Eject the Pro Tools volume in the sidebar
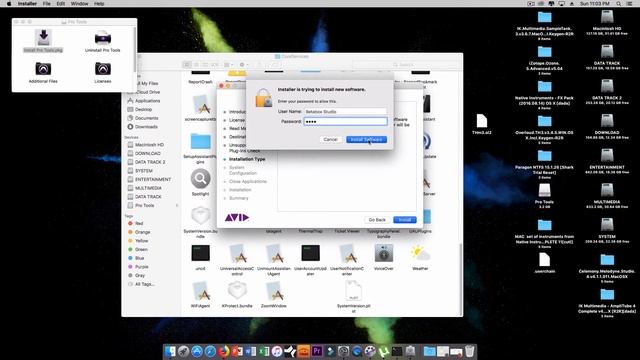This screenshot has width=640, height=360. click(x=177, y=205)
